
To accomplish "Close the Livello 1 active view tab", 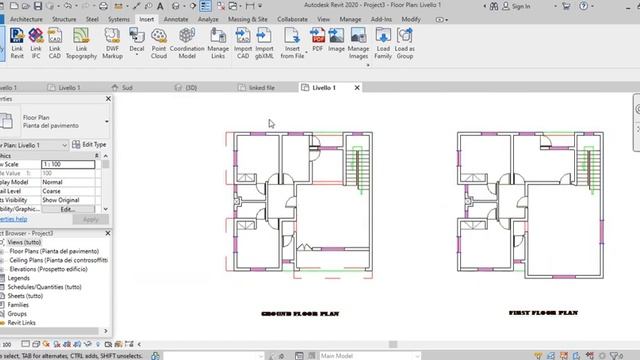I will pyautogui.click(x=357, y=87).
